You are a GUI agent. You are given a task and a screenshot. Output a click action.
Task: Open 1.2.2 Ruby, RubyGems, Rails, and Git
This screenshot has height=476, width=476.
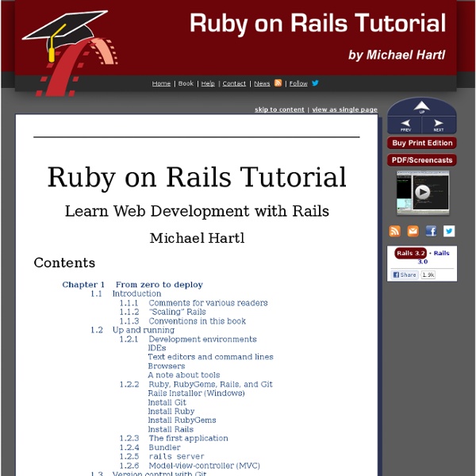196,384
